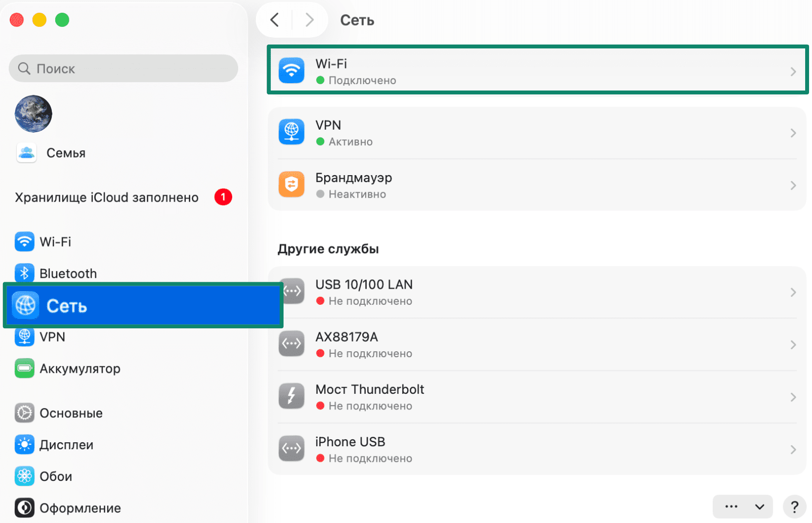Select the Bluetooth icon in the sidebar
The height and width of the screenshot is (523, 812).
pos(24,273)
